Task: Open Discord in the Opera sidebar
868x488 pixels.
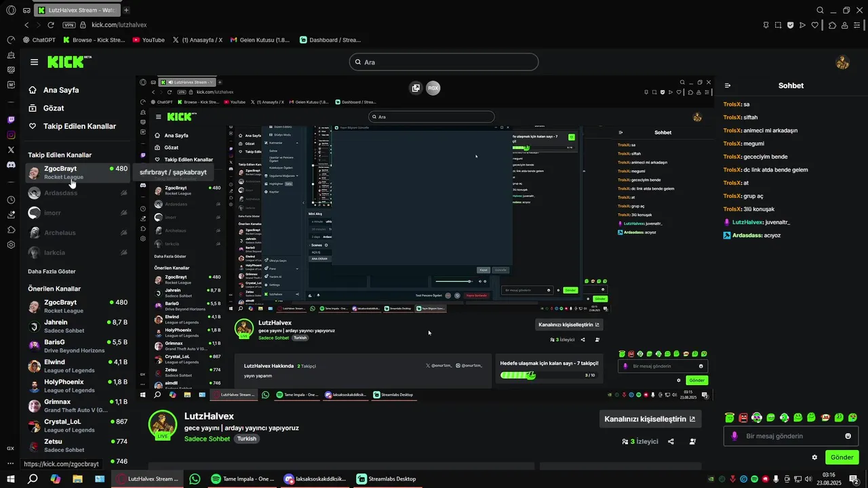Action: (11, 165)
